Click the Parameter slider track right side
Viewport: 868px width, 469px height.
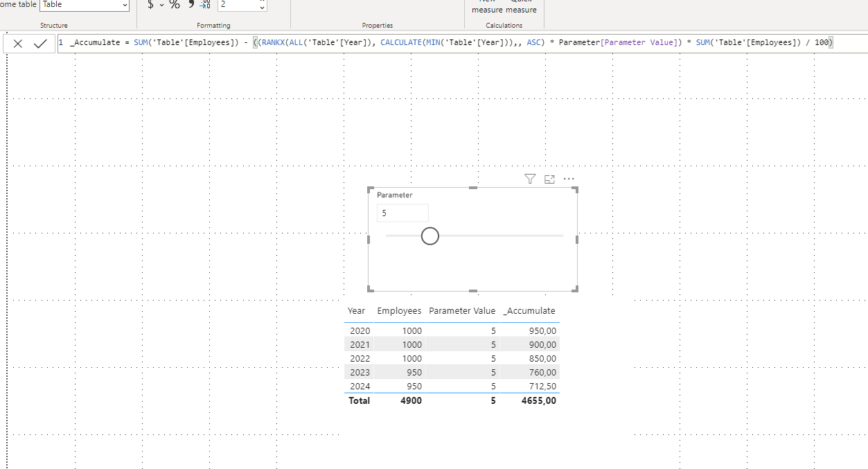pos(502,236)
